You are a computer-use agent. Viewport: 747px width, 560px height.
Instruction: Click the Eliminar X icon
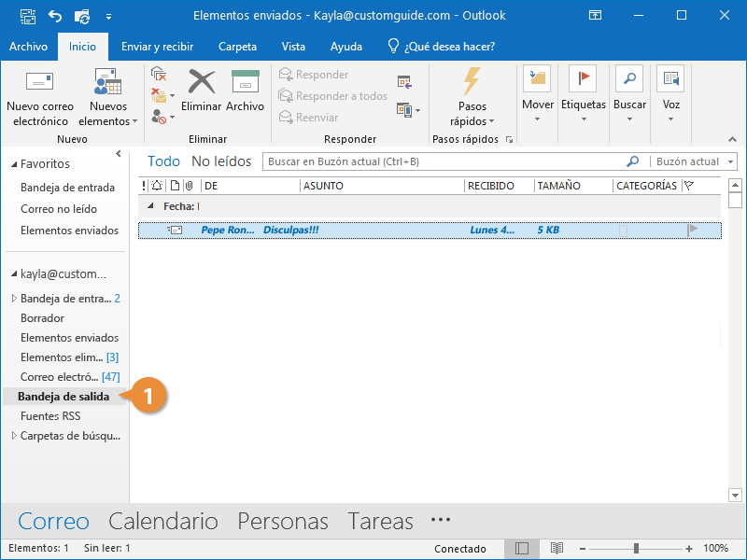point(202,82)
